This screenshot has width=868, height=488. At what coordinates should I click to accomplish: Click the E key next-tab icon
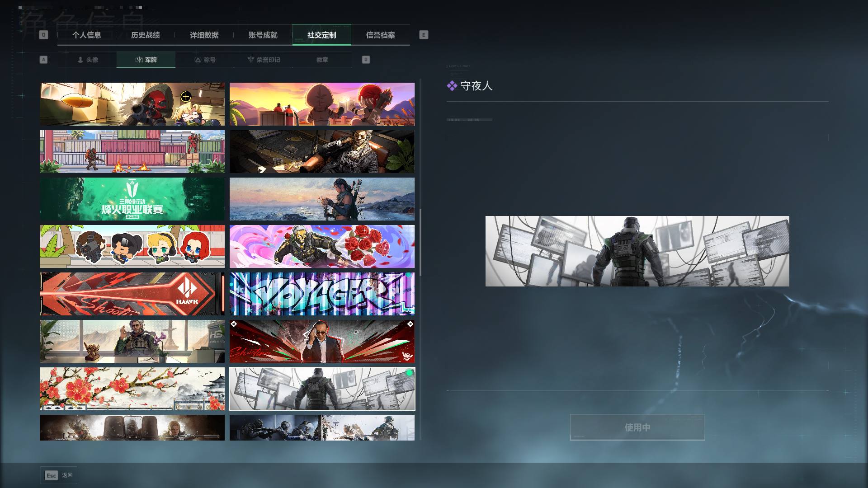click(x=424, y=35)
